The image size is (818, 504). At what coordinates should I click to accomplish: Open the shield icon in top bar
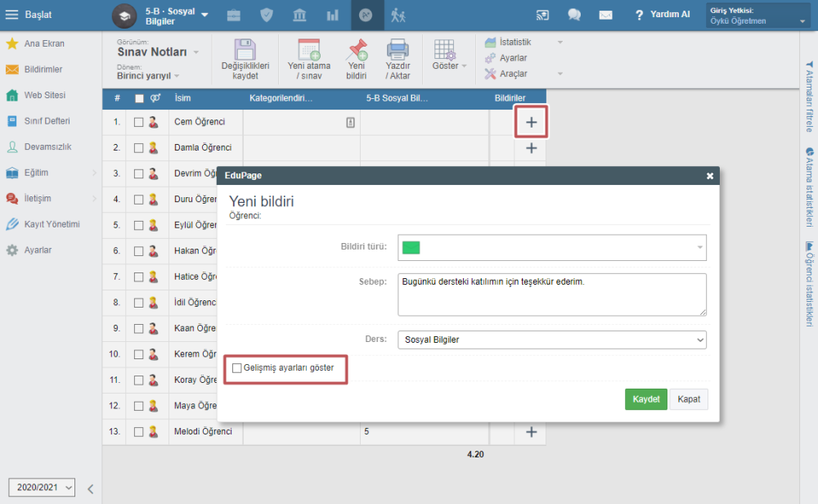point(267,15)
